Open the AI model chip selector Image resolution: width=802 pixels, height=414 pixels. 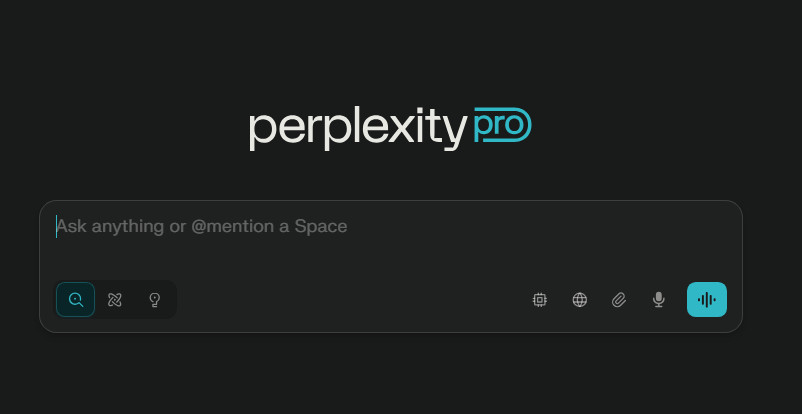(540, 299)
